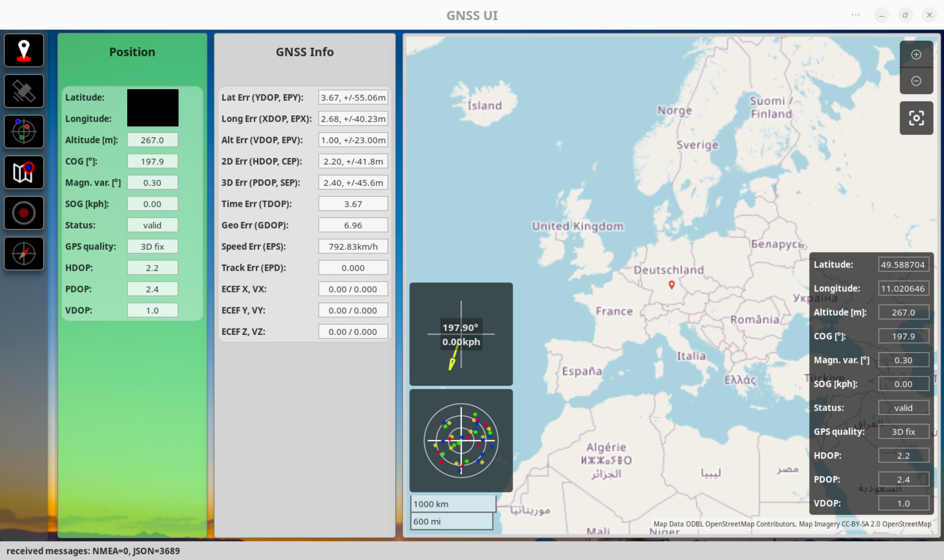Click the satellite skyplot overlay on map
944x560 pixels.
[461, 441]
